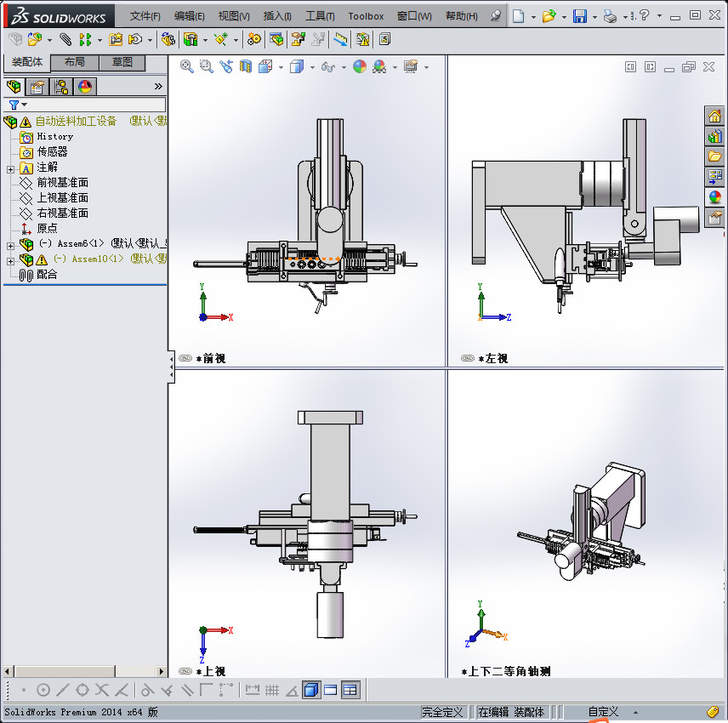The width and height of the screenshot is (728, 723).
Task: Switch to the PropertyManager tab icon
Action: pyautogui.click(x=37, y=86)
